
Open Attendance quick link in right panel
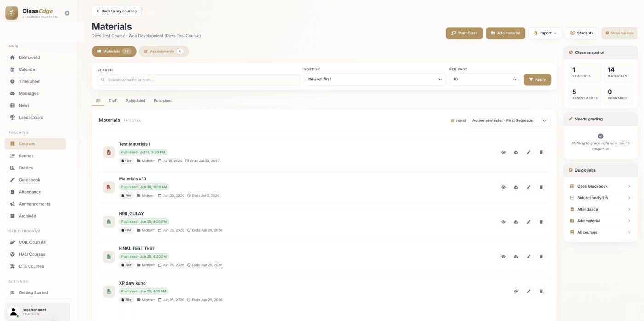600,209
